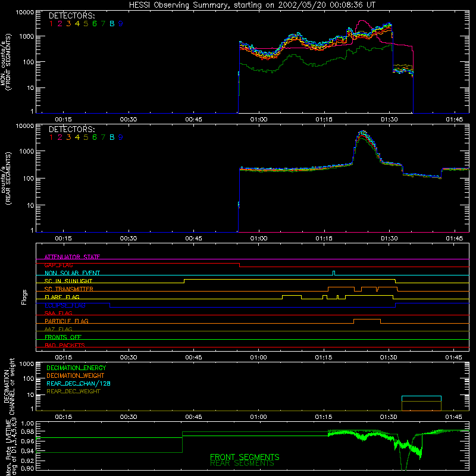Pick detector 8 in rear segments legend
The width and height of the screenshot is (476, 476).
(112, 137)
